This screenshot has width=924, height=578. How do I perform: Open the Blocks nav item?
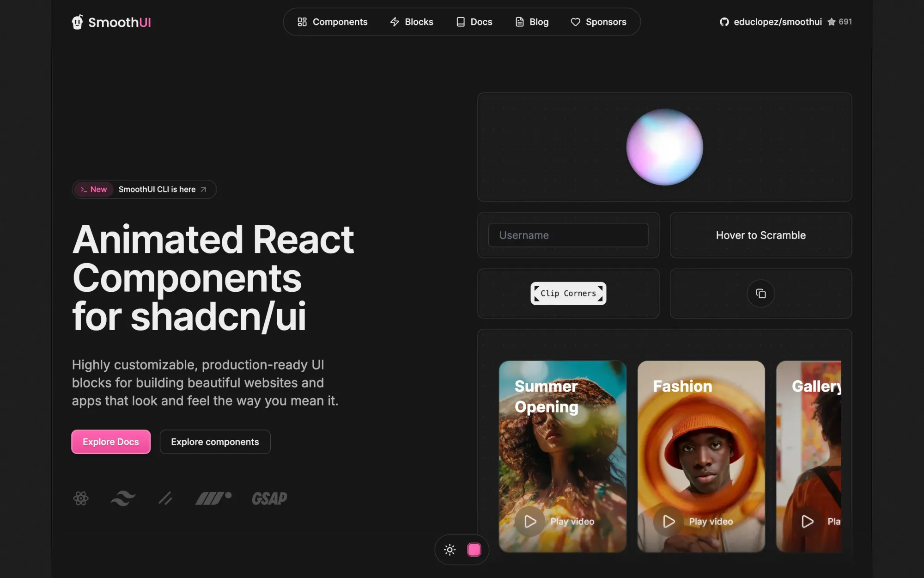coord(411,22)
